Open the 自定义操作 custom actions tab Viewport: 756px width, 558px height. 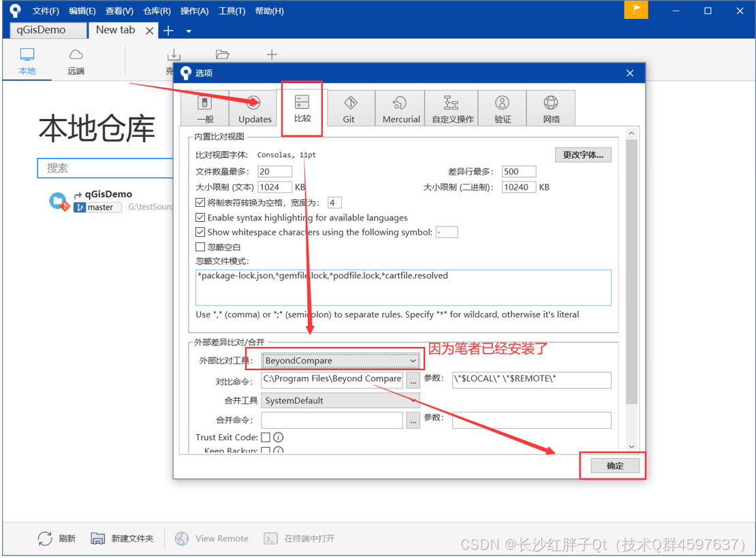tap(452, 108)
